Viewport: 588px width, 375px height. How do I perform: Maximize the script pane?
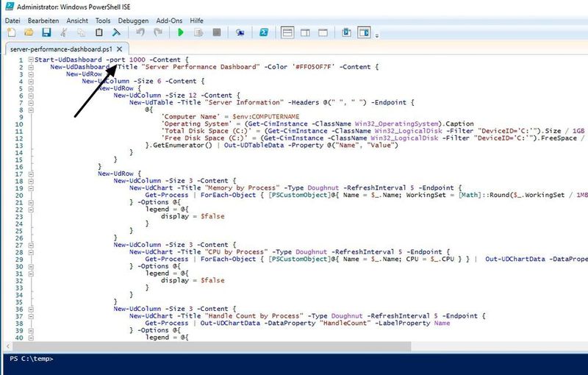tap(323, 32)
